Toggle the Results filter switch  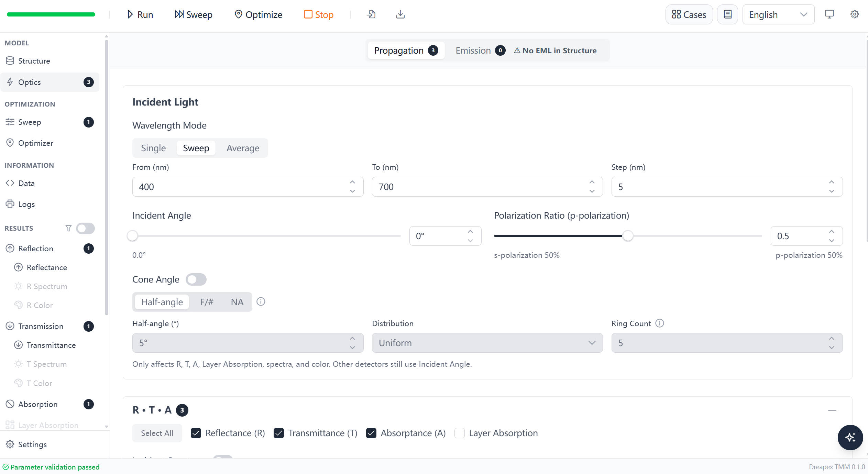click(85, 228)
